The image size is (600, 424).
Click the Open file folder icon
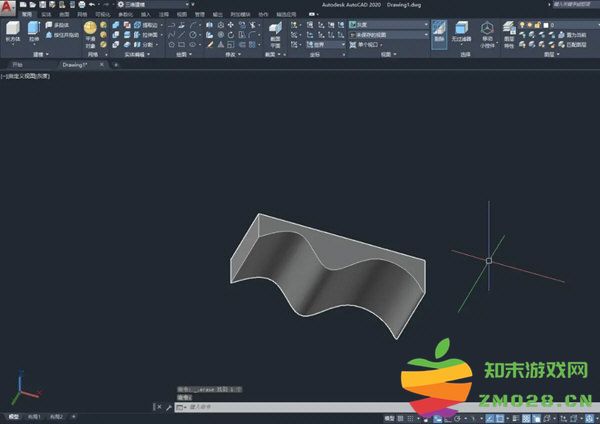(33, 5)
